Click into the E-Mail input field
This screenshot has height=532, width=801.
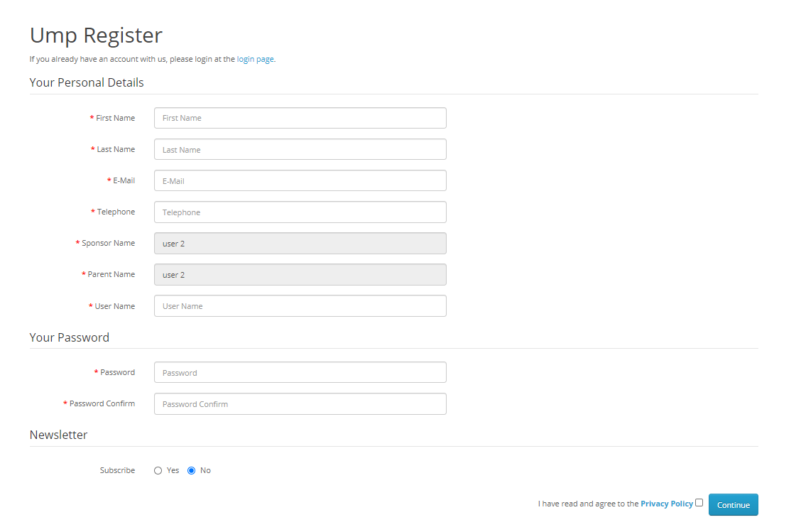(x=300, y=180)
